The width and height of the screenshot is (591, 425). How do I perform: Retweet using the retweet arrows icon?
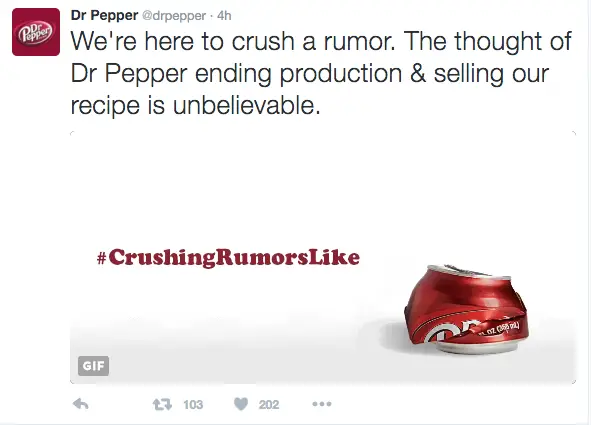162,405
